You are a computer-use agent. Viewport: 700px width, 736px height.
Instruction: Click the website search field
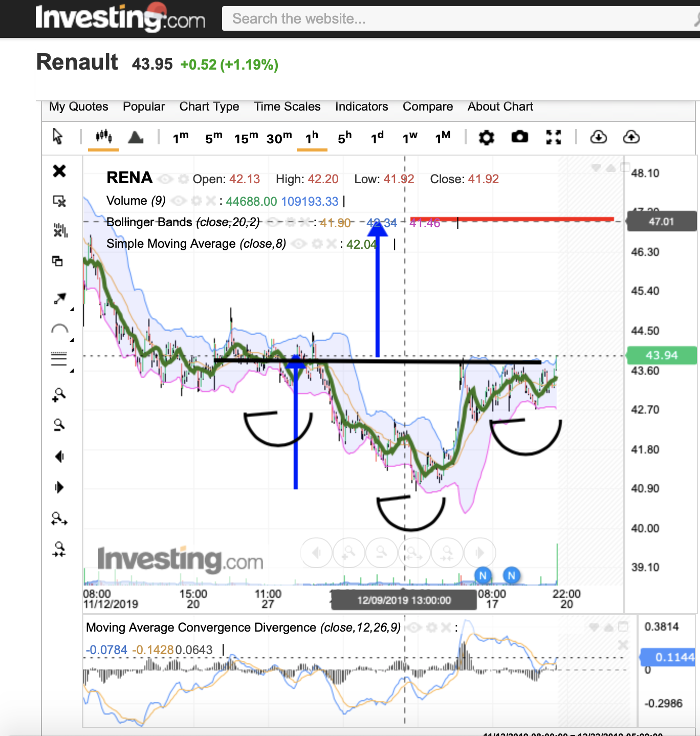(461, 19)
